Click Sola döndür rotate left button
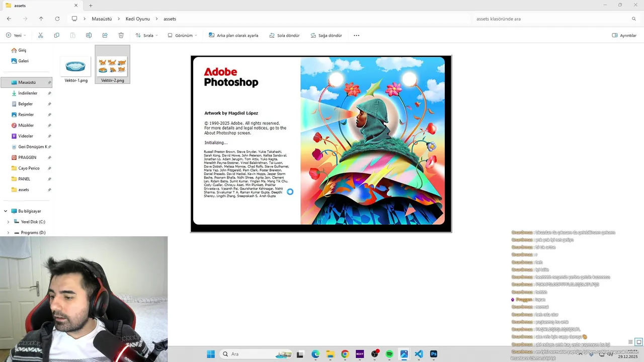The width and height of the screenshot is (644, 362). [285, 36]
